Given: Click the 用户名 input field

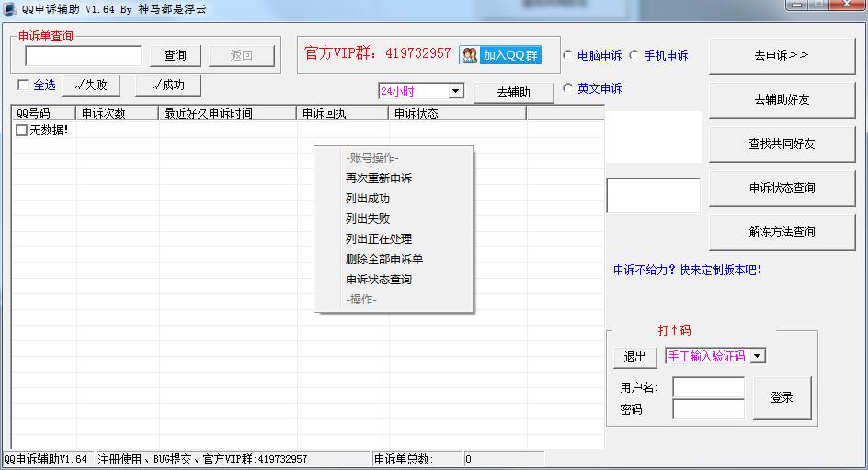Looking at the screenshot, I should (x=709, y=387).
